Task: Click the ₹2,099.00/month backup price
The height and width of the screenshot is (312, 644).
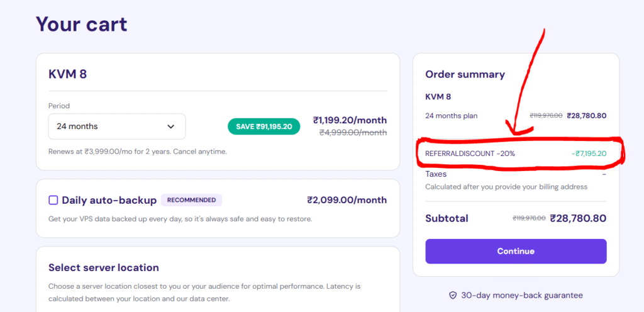Action: point(347,200)
